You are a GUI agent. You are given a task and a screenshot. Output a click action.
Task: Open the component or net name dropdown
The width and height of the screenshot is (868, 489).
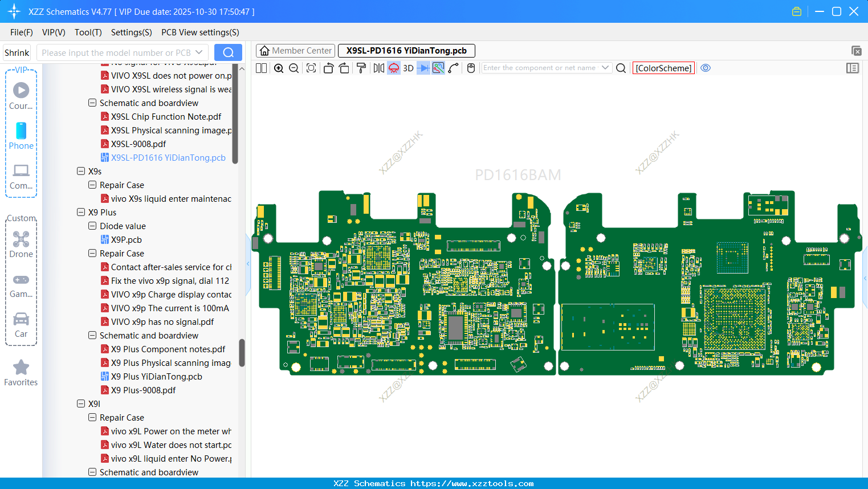[605, 68]
